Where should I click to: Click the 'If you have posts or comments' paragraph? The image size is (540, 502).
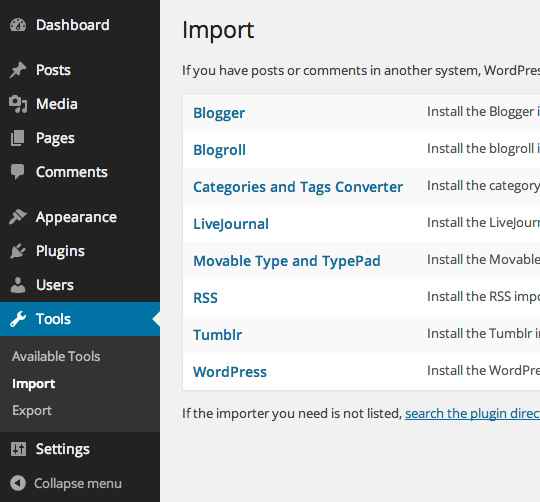pyautogui.click(x=361, y=71)
